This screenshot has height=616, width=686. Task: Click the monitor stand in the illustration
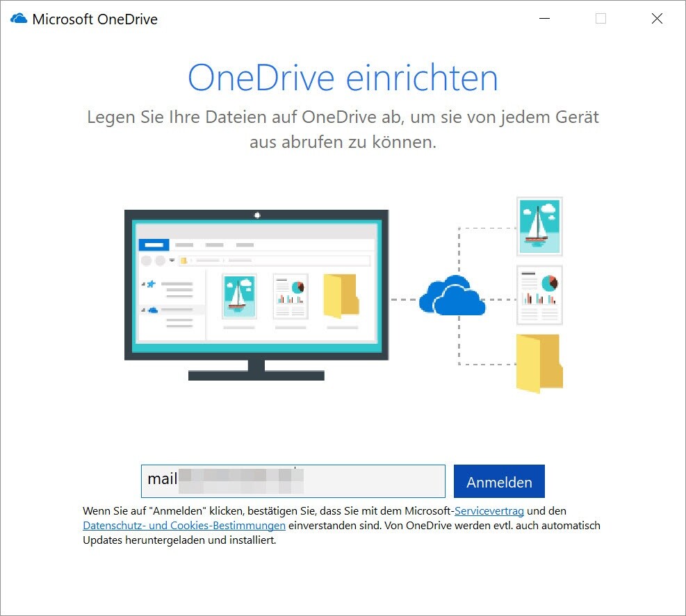[x=256, y=370]
